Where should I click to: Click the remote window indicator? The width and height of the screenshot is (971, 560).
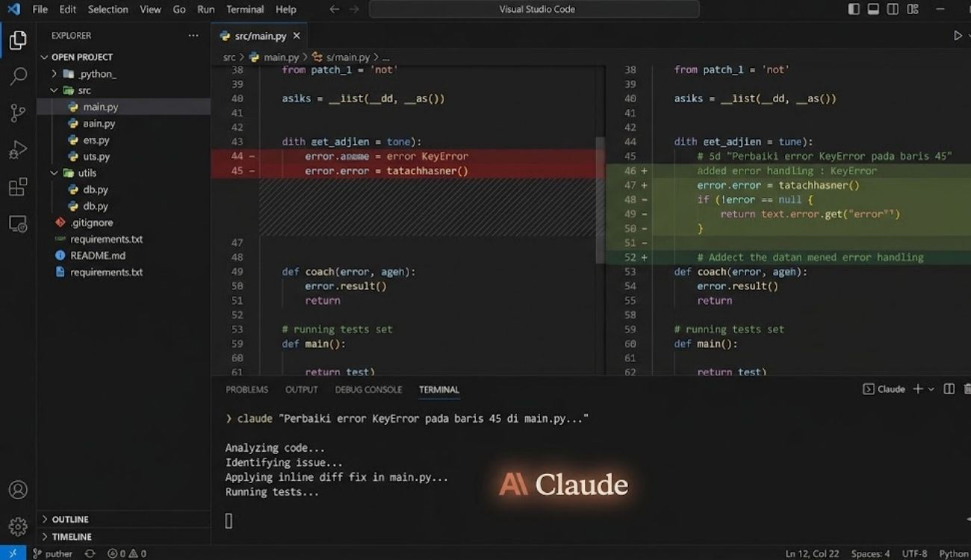coord(13,553)
